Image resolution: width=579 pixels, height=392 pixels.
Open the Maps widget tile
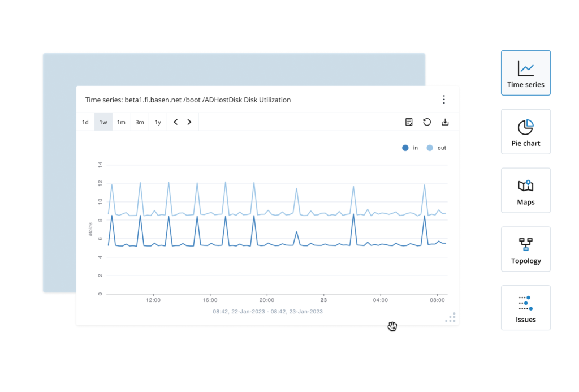[525, 190]
